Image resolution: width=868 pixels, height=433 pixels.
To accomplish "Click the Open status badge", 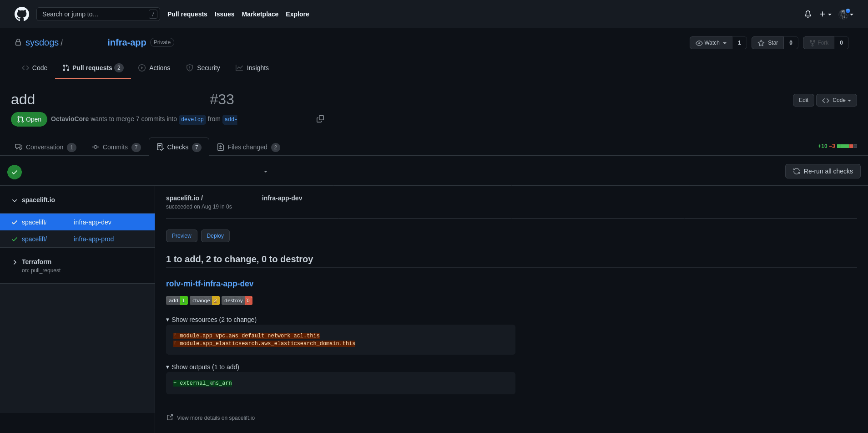I will click(x=29, y=119).
